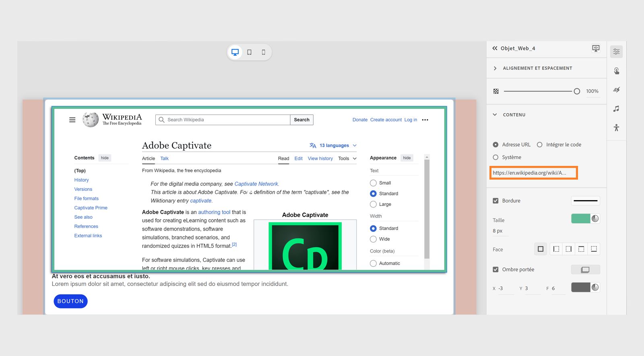Open accessibility person icon
Screen dimensions: 644x356
(616, 128)
